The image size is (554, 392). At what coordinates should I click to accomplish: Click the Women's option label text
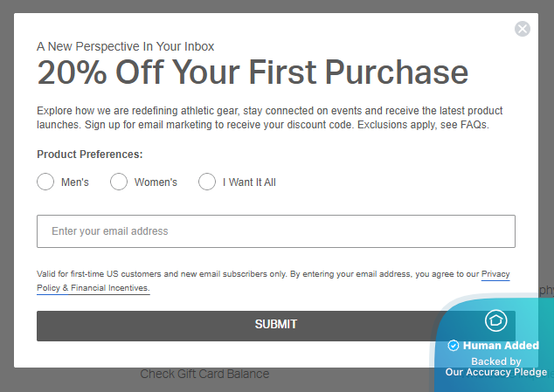[156, 182]
